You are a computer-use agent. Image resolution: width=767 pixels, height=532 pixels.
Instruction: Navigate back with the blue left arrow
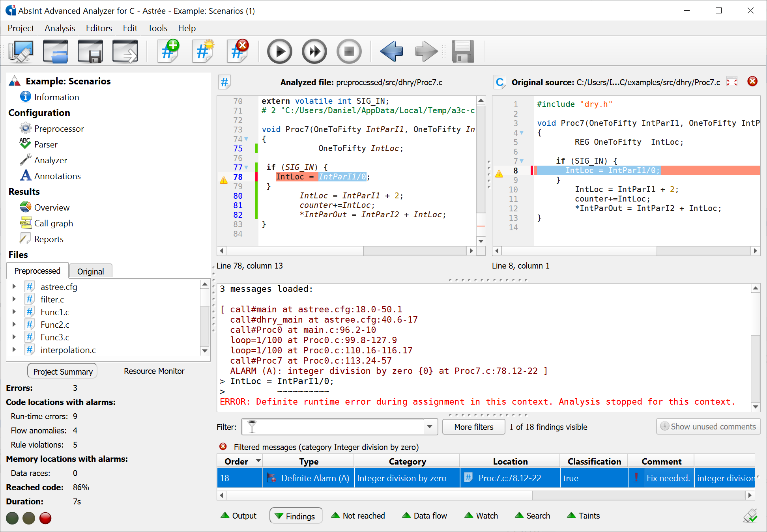(391, 51)
